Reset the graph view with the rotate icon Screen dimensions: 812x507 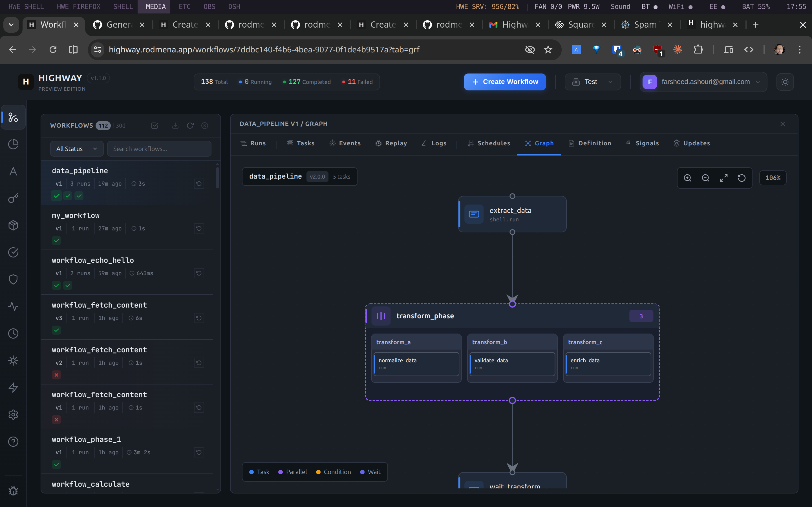742,178
